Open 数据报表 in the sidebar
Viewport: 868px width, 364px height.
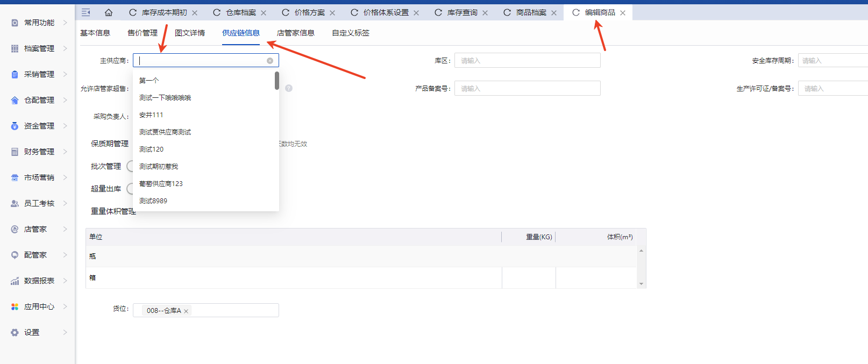[x=39, y=281]
